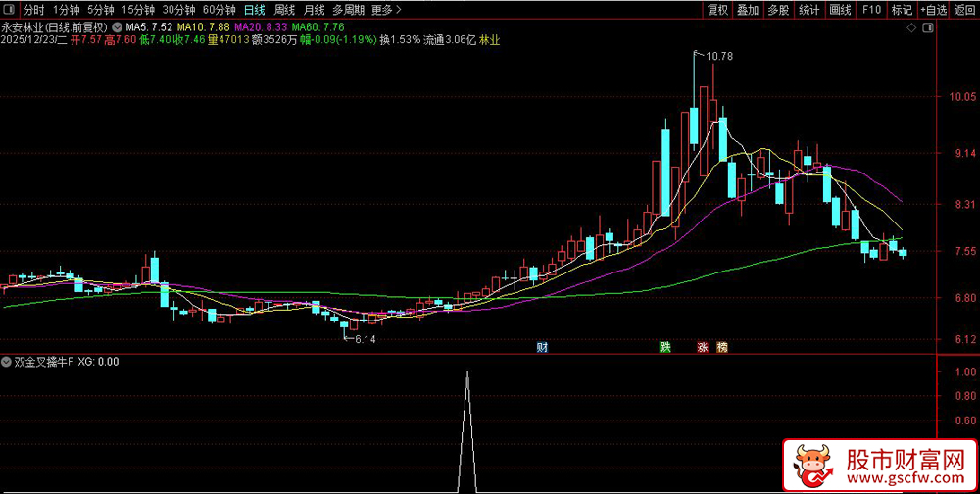Select the 1分钟 period tab
Screen dimensions: 980x494
coord(67,10)
